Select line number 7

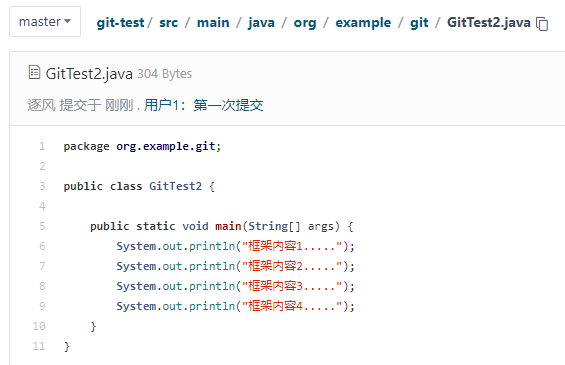tap(42, 266)
